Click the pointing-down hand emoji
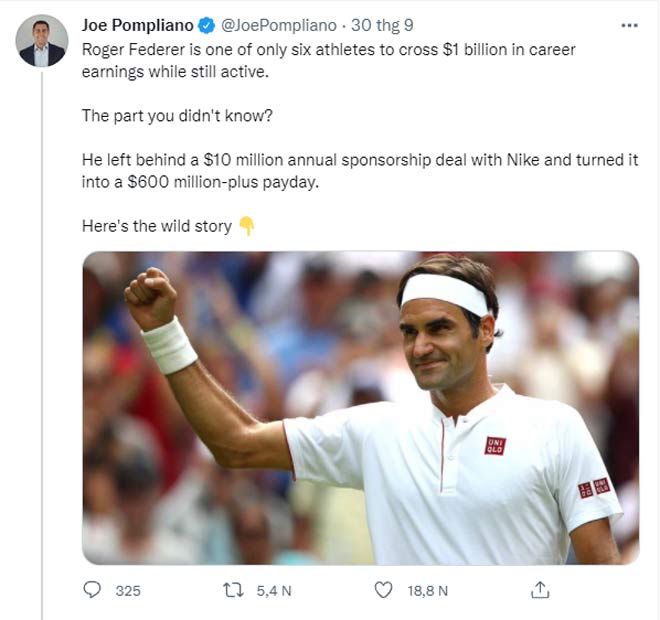Image resolution: width=660 pixels, height=620 pixels. point(247,226)
